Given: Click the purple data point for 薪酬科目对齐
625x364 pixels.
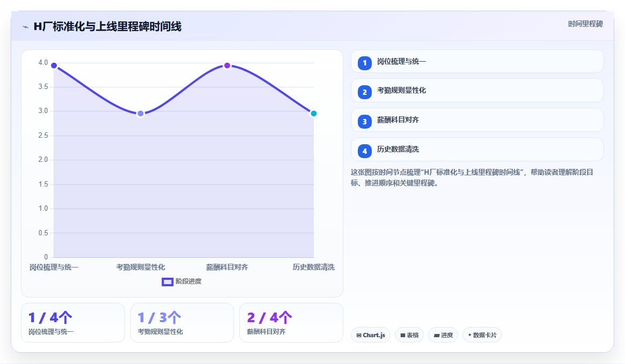Looking at the screenshot, I should pos(227,65).
